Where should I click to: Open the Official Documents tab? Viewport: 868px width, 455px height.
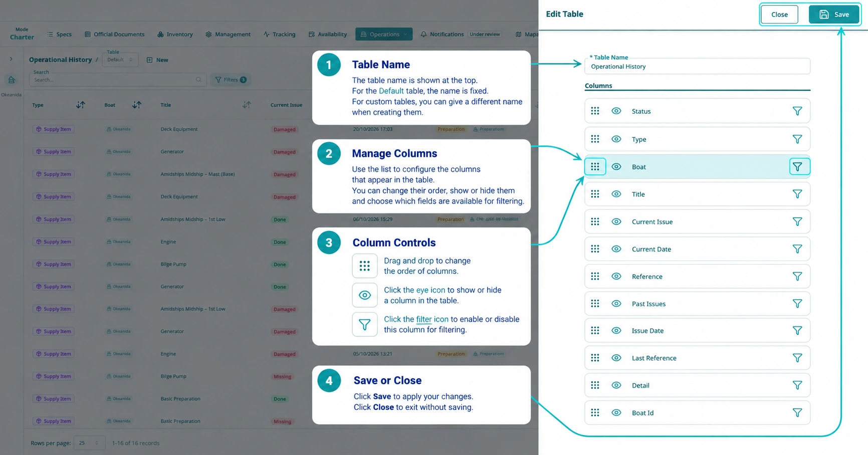point(114,34)
